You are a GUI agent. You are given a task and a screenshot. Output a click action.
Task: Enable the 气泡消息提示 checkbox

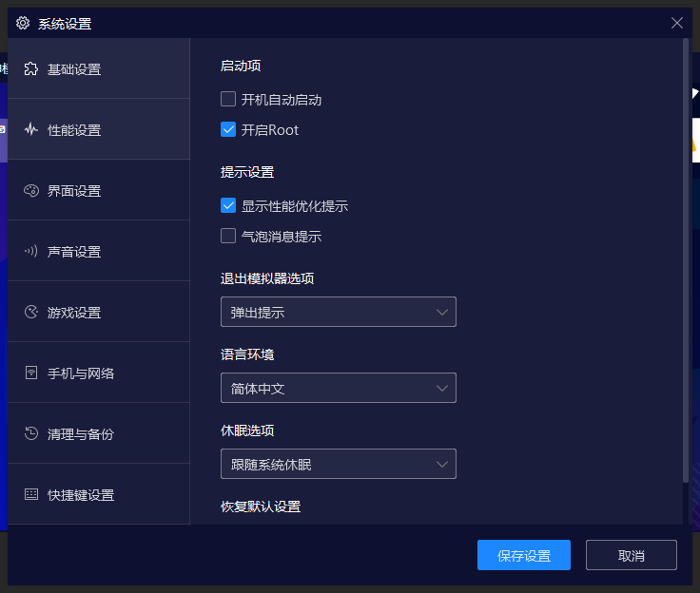228,236
